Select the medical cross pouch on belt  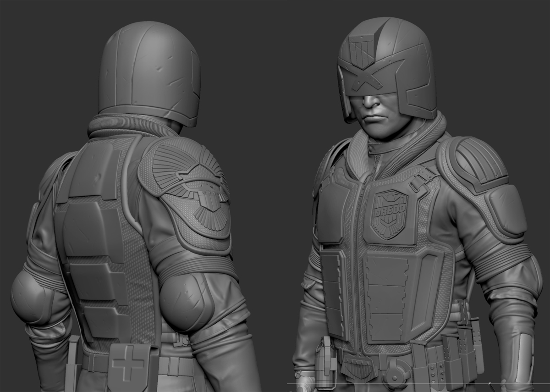tap(133, 367)
